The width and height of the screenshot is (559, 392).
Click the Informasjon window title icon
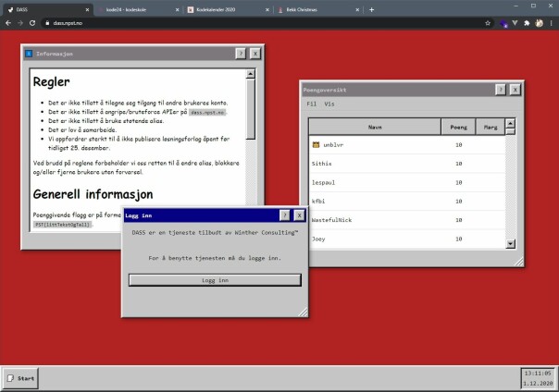[x=29, y=54]
